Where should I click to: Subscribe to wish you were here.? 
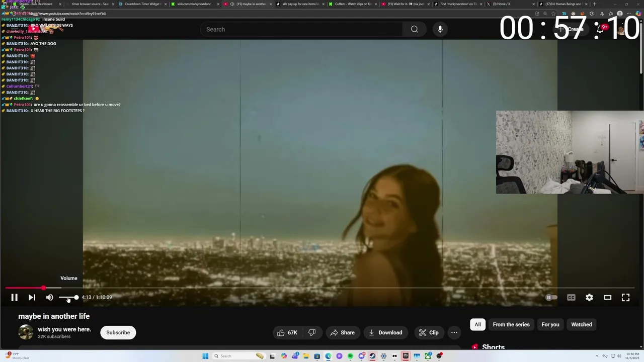coord(118,332)
